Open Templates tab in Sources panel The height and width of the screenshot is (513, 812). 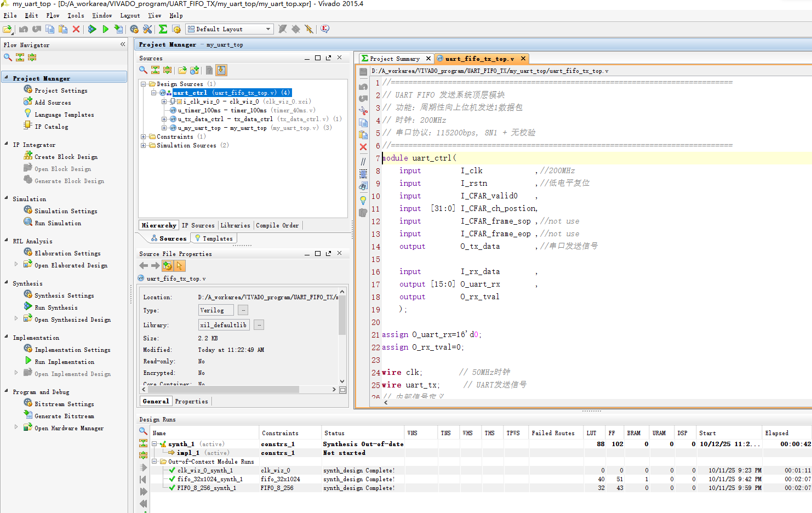pos(214,238)
